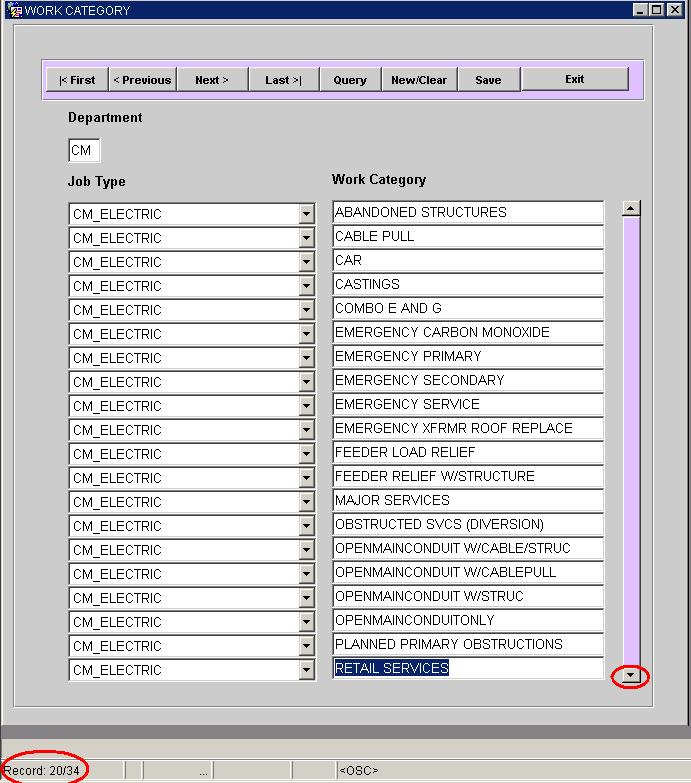Viewport: 691px width, 783px height.
Task: Open Job Type dropdown beside ABANDONED STRUCTURES
Action: pos(307,214)
